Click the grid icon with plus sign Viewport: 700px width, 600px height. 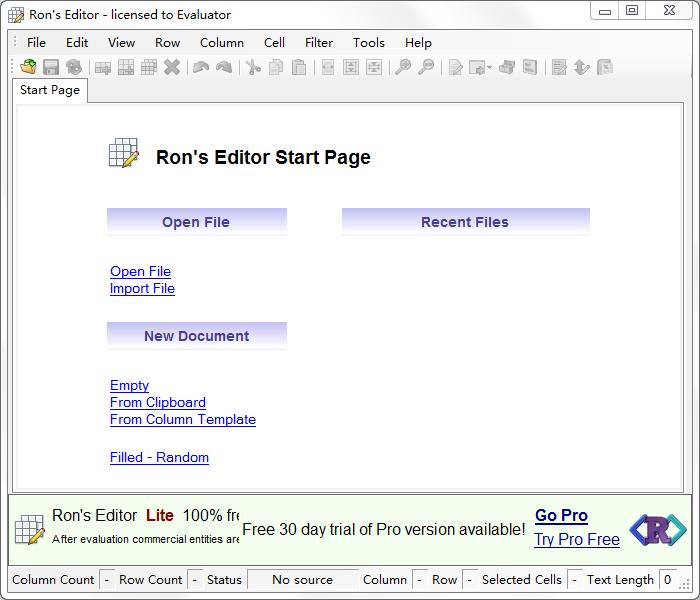point(103,67)
